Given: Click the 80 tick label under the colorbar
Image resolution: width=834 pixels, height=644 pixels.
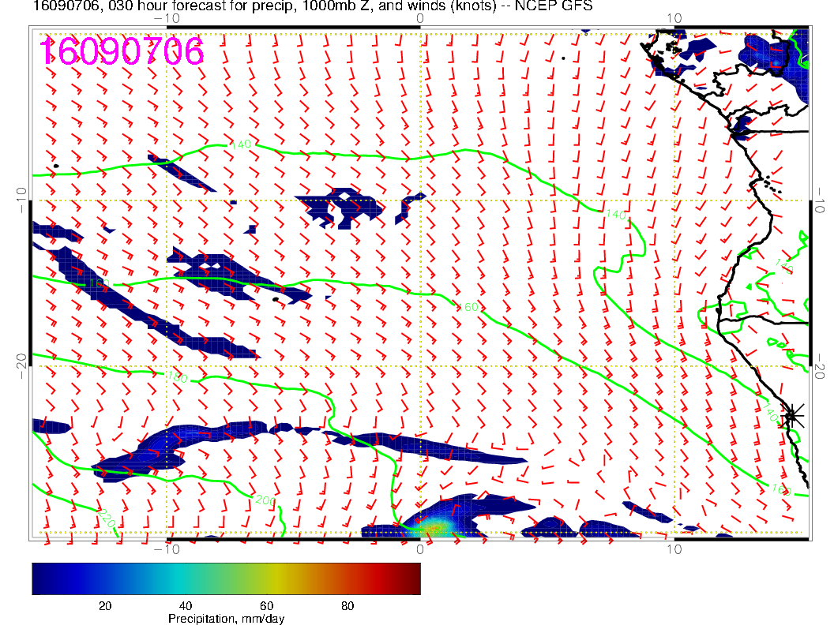Looking at the screenshot, I should 347,606.
